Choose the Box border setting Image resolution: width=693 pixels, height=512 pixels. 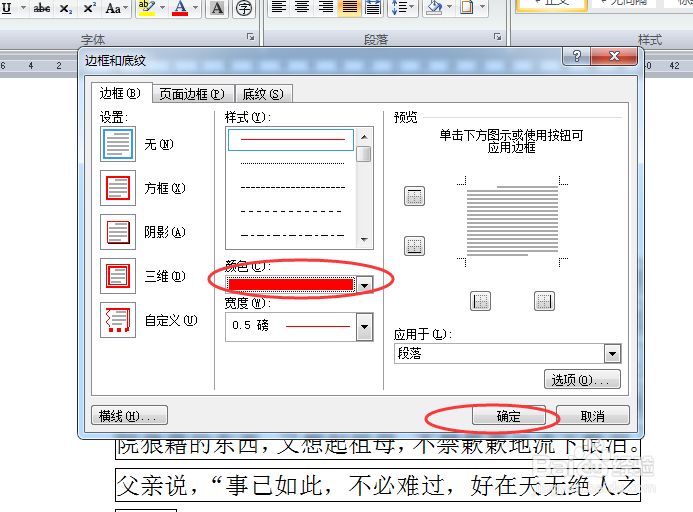pos(118,188)
